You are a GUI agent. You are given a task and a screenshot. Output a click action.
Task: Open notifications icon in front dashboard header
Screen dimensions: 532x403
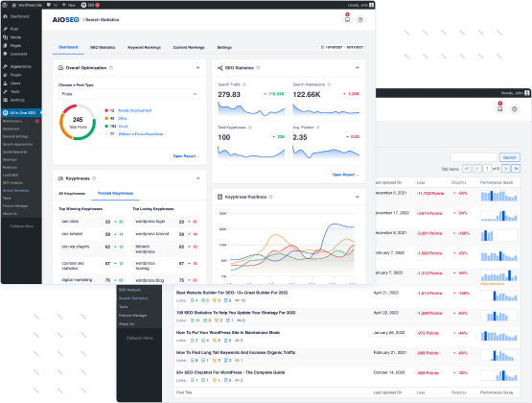tap(347, 19)
